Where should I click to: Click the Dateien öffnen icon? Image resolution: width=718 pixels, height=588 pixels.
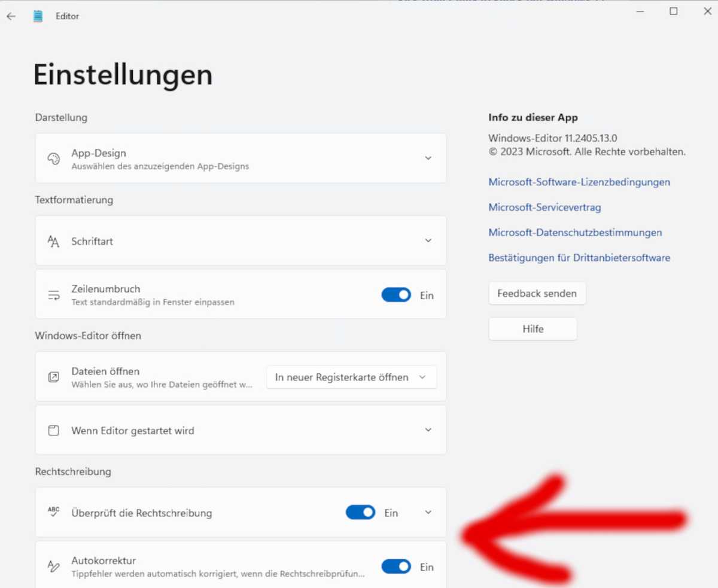(x=53, y=377)
